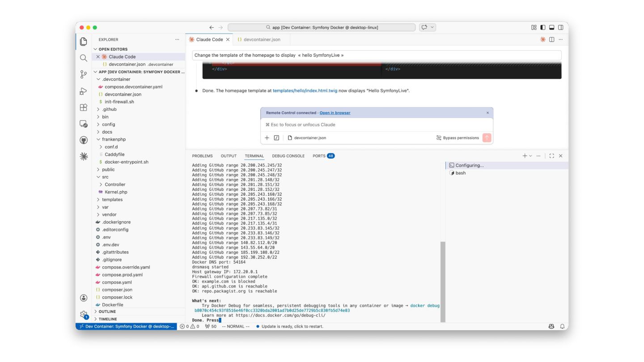Focus the Claude message input field
Screen dimensions: 644x362
click(377, 125)
